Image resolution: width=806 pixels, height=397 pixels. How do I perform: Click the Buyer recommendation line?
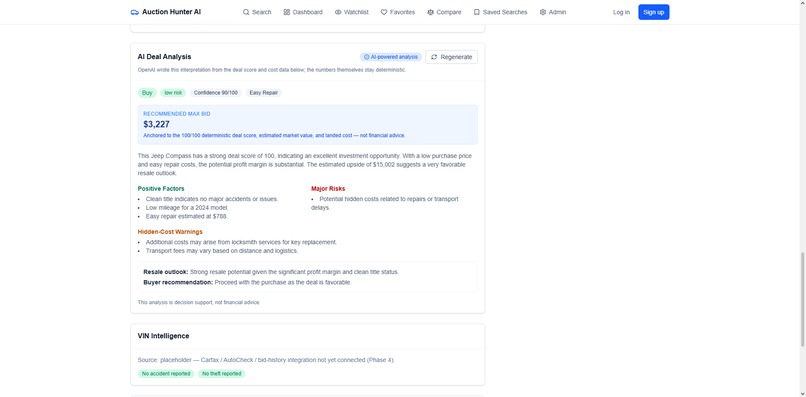247,282
